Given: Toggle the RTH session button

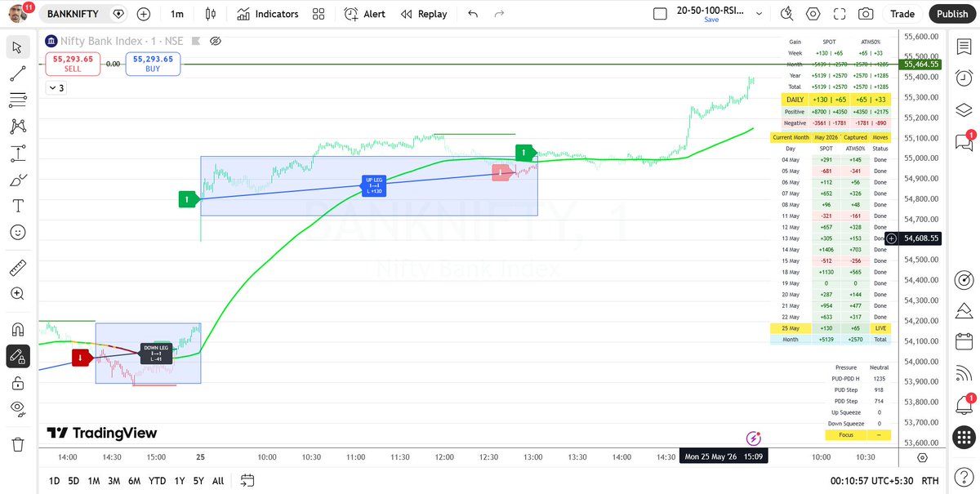Looking at the screenshot, I should [930, 481].
